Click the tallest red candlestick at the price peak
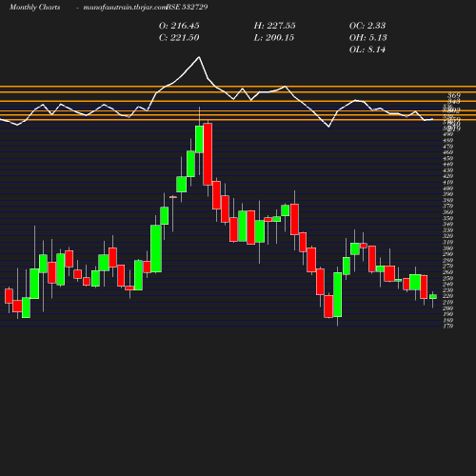The height and width of the screenshot is (476, 476). click(208, 154)
